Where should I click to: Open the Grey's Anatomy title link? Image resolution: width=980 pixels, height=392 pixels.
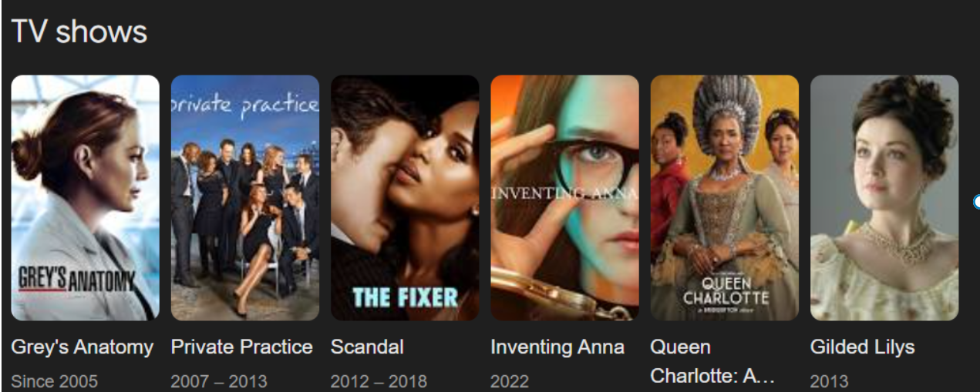82,347
